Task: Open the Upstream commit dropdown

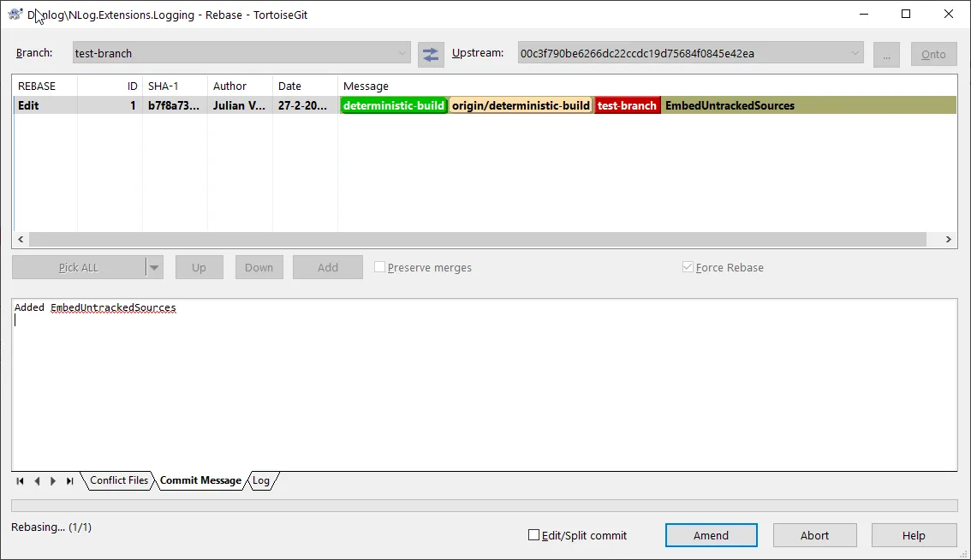Action: click(690, 53)
